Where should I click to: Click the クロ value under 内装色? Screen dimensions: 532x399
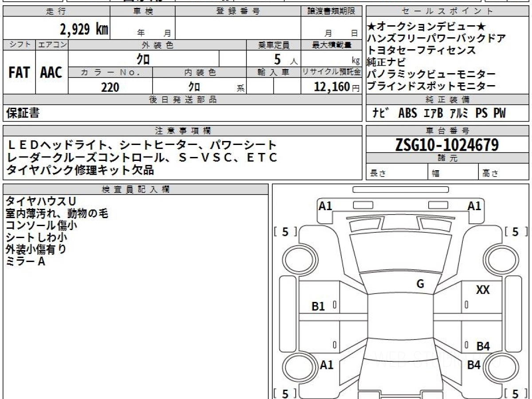[194, 86]
